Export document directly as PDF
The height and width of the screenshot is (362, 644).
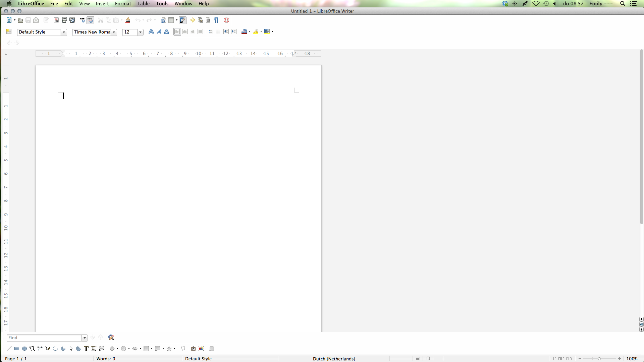click(56, 20)
